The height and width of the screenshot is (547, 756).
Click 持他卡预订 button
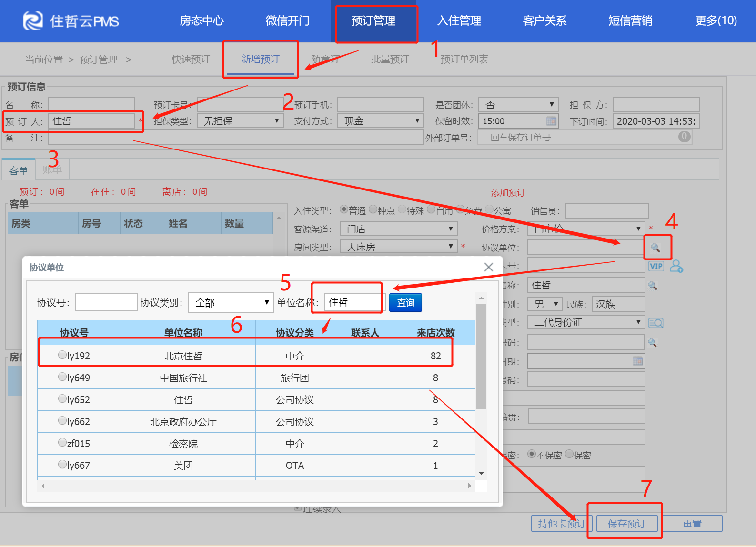[x=562, y=524]
